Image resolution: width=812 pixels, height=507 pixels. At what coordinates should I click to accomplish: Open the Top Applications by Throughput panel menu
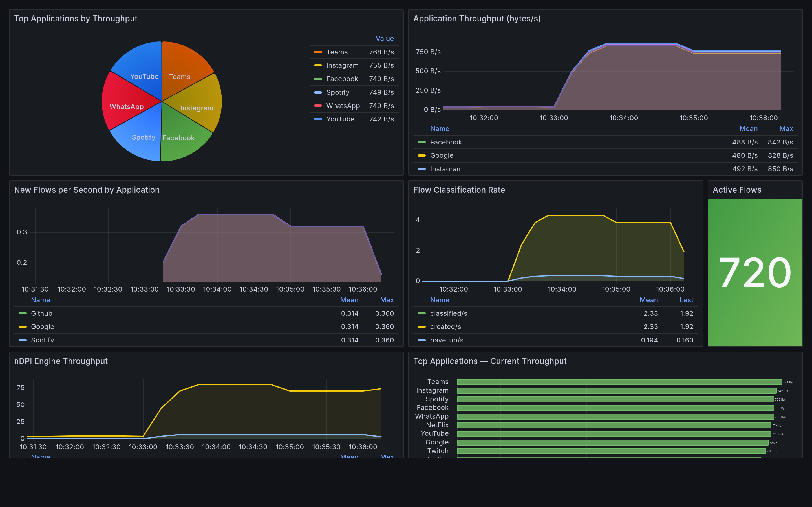pos(76,19)
